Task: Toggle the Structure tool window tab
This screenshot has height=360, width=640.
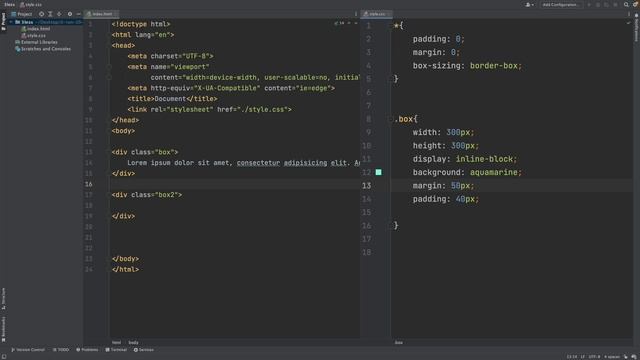Action: coord(3,298)
